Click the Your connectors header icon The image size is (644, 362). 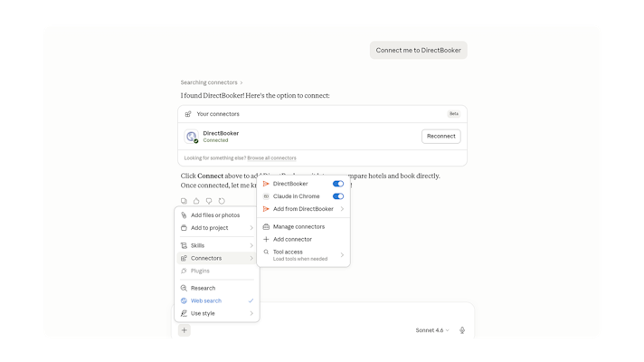tap(188, 114)
